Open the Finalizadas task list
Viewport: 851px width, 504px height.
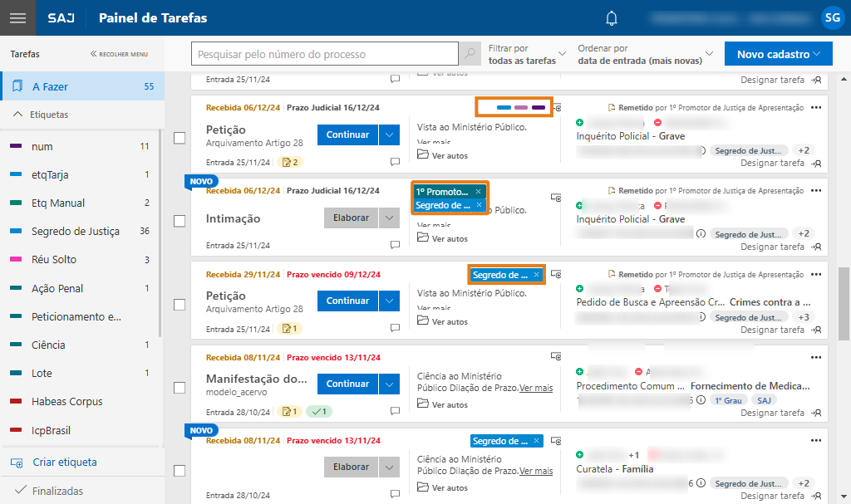pos(57,491)
